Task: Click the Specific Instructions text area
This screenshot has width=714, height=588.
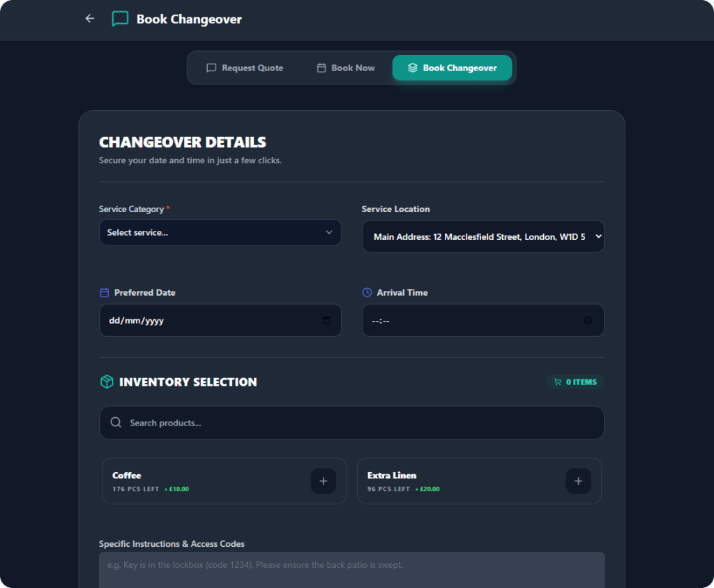Action: click(351, 570)
